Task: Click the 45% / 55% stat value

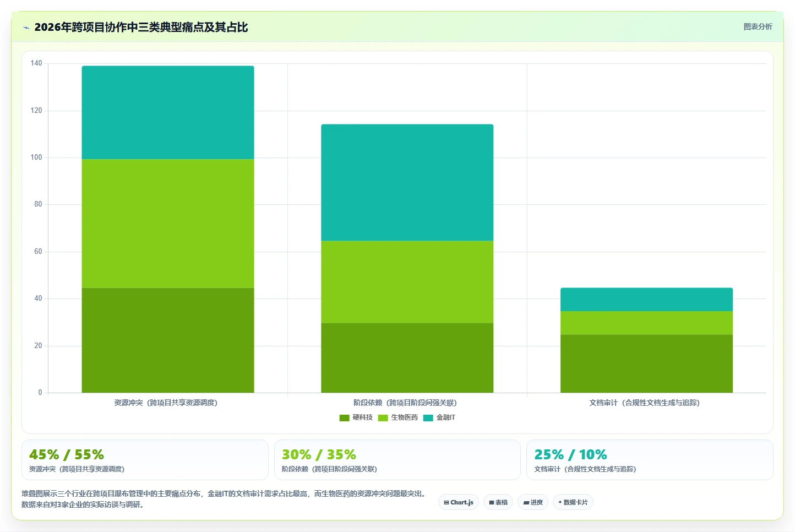Action: 67,455
